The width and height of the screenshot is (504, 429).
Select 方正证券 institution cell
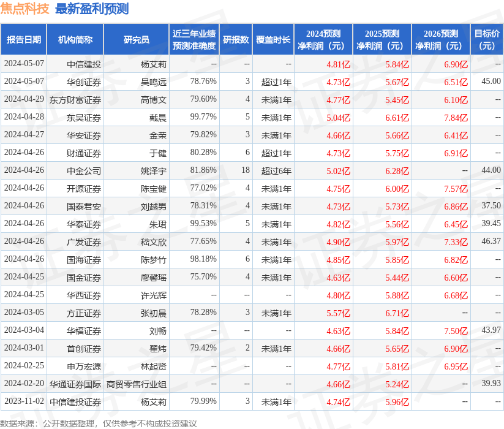84,313
